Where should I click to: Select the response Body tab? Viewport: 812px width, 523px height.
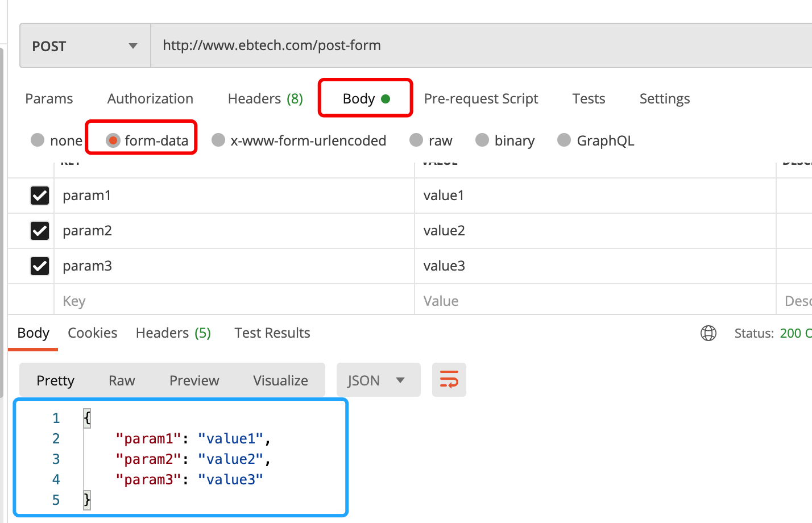33,333
